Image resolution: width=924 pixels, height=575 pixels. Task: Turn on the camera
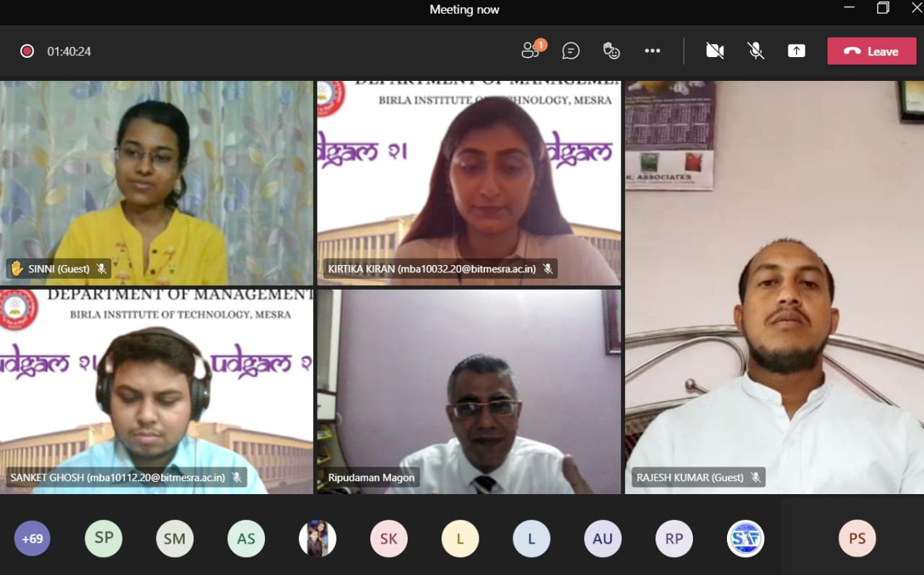point(715,51)
